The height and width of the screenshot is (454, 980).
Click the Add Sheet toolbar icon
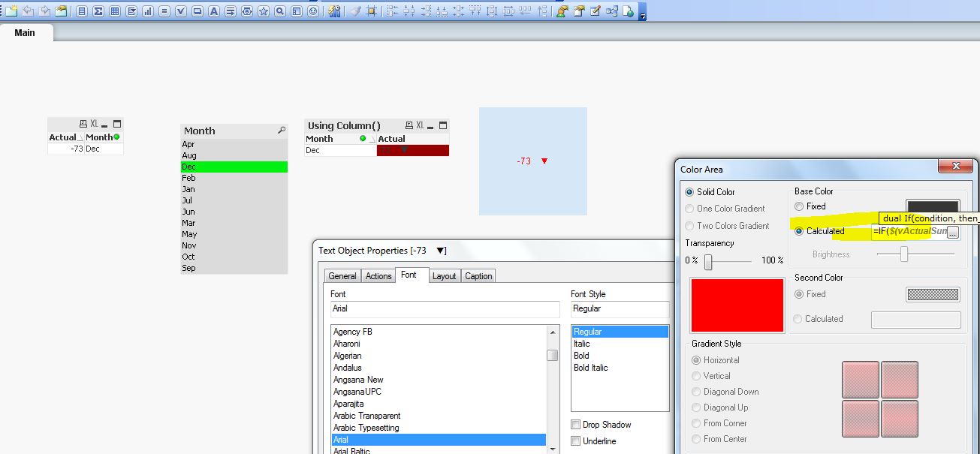pos(11,11)
